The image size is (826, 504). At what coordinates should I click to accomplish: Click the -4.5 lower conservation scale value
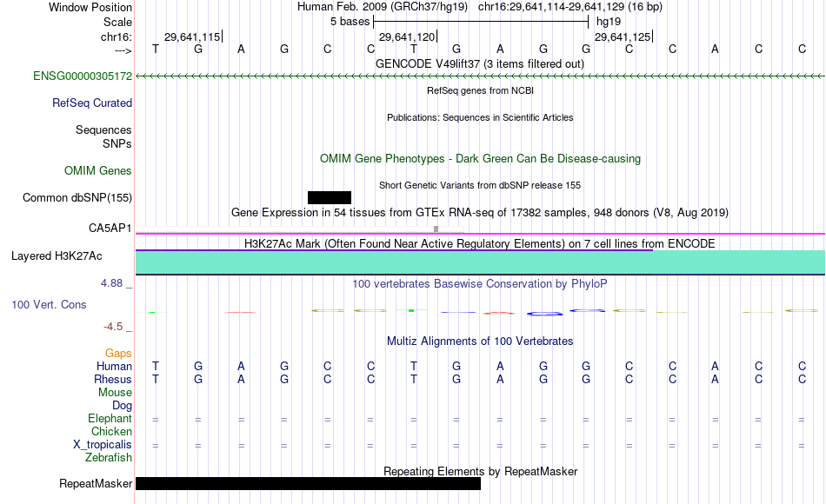click(x=113, y=327)
